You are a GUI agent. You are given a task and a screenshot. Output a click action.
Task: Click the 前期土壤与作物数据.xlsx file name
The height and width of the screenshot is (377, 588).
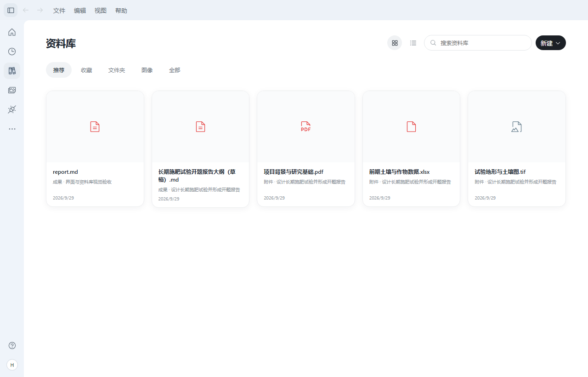coord(399,172)
